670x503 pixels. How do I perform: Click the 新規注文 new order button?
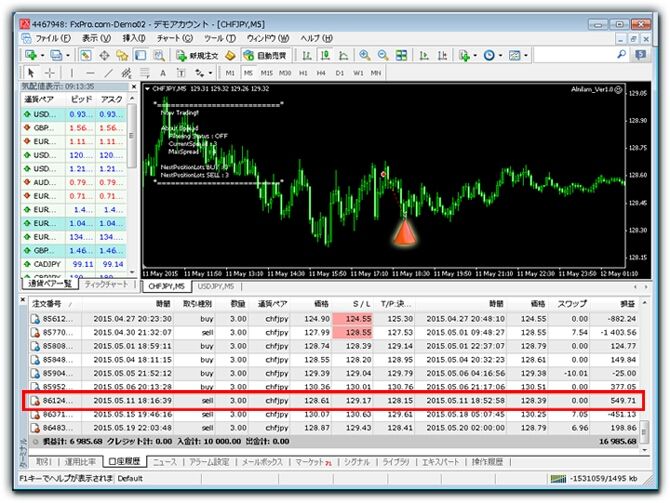click(x=197, y=56)
